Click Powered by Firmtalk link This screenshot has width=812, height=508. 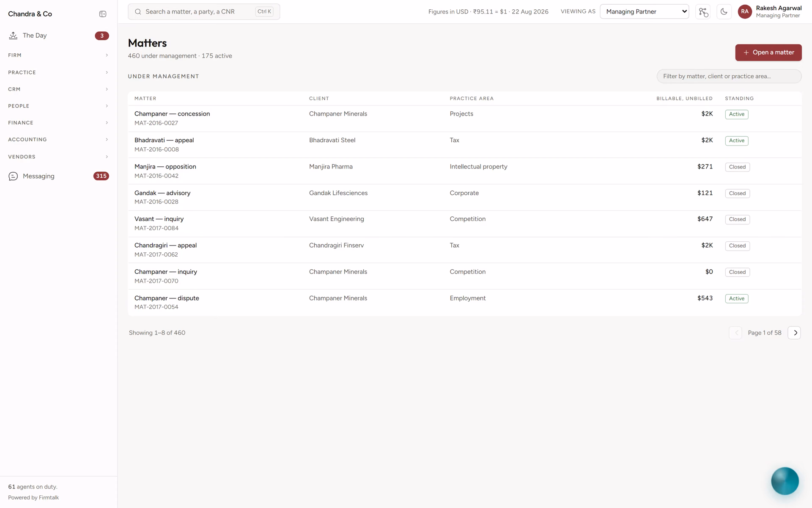click(33, 497)
